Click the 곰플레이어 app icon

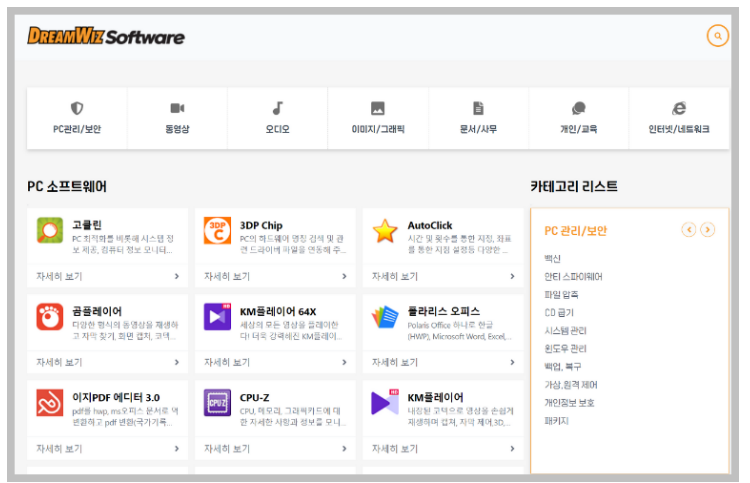point(50,317)
